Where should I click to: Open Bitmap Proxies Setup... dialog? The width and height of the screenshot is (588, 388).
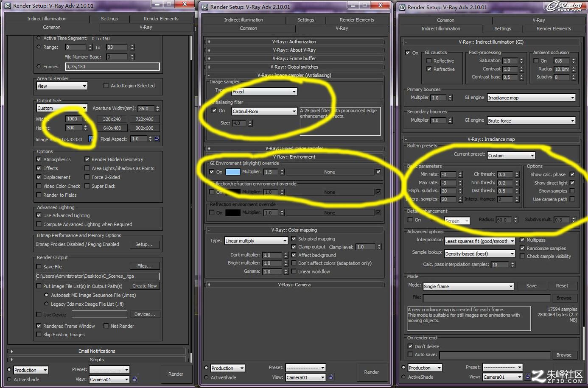coord(144,244)
